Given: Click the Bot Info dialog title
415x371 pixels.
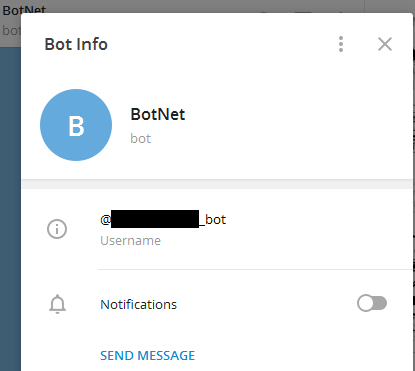Looking at the screenshot, I should click(76, 44).
